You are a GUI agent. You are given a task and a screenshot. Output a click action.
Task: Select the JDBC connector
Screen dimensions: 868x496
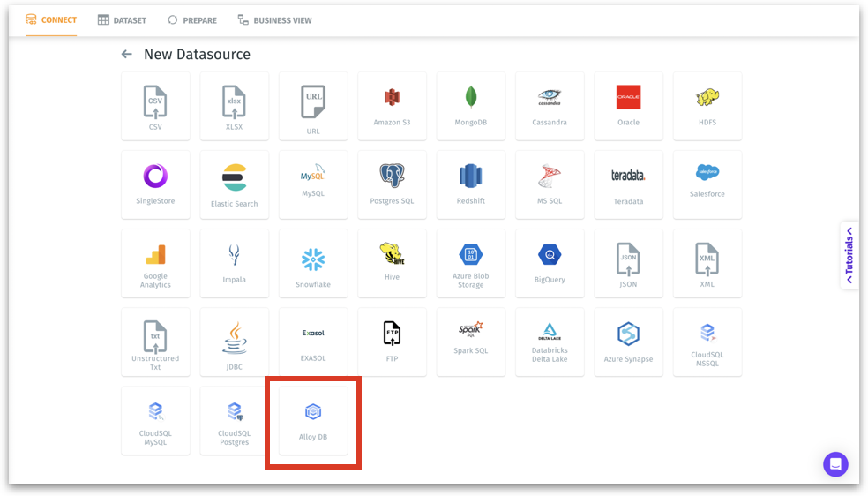[234, 342]
